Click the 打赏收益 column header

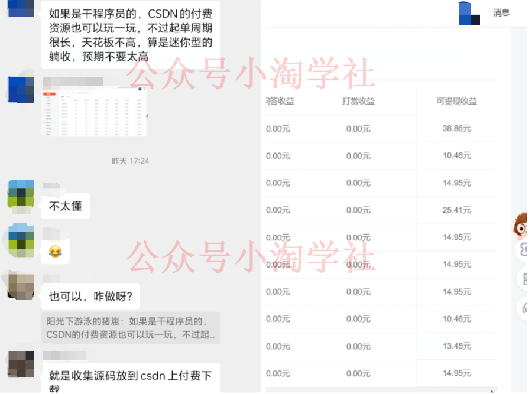358,102
